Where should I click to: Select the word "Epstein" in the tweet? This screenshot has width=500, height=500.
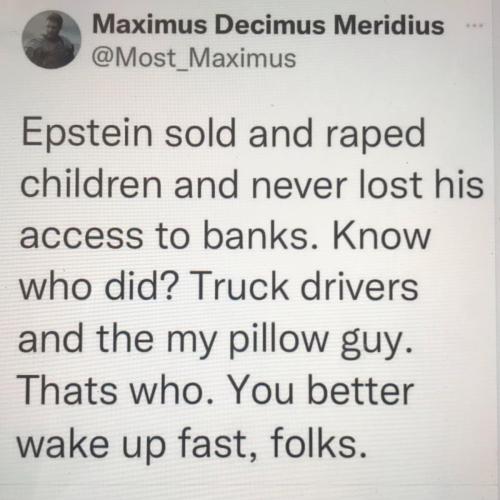pos(87,135)
